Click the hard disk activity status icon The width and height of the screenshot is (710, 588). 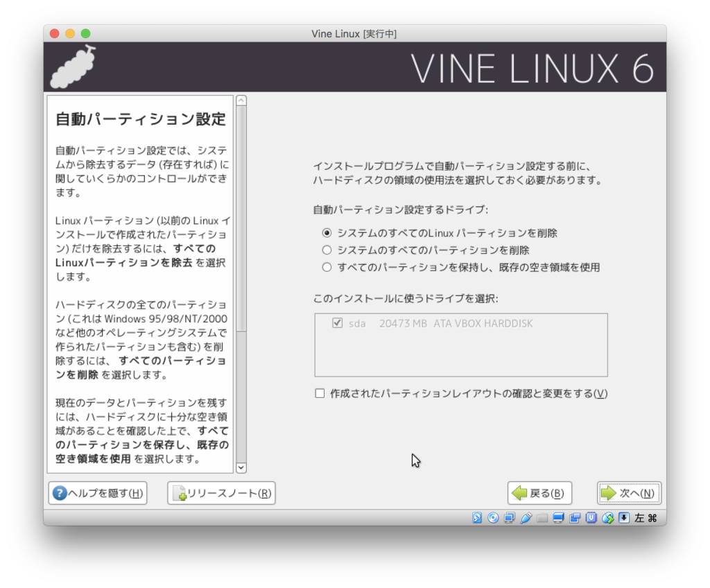click(477, 518)
